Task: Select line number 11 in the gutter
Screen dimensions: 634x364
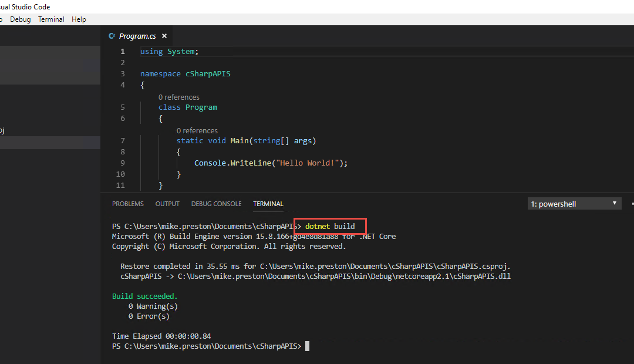Action: (120, 186)
